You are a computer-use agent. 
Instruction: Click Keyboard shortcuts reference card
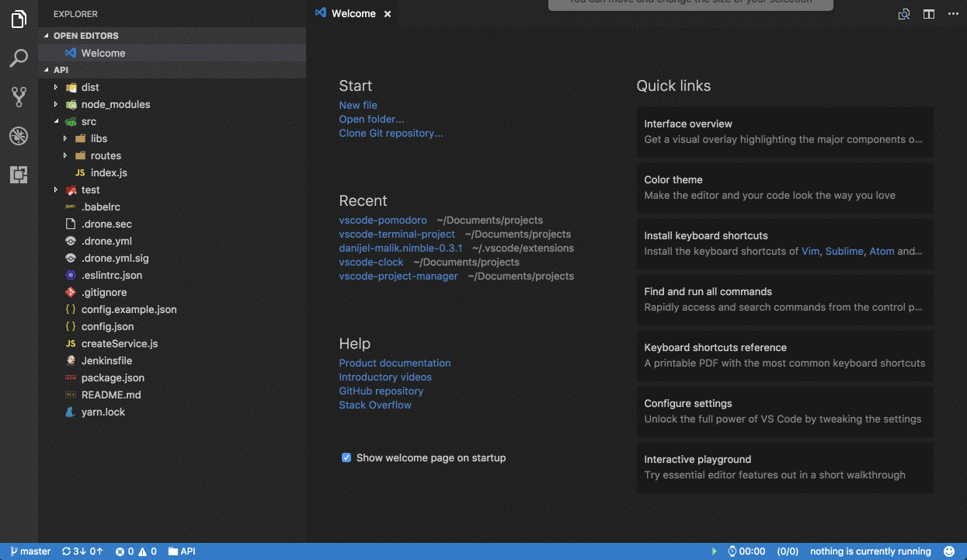(x=785, y=356)
